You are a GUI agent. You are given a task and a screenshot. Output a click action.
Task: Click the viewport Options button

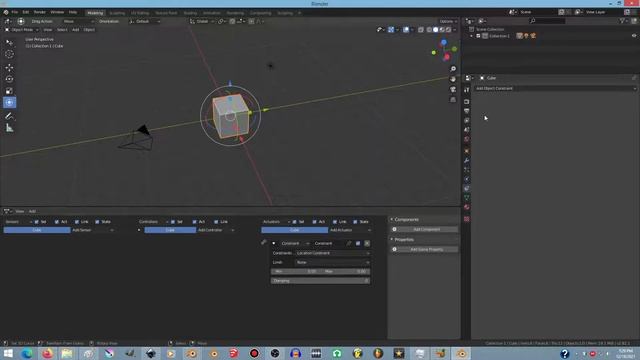[x=448, y=21]
